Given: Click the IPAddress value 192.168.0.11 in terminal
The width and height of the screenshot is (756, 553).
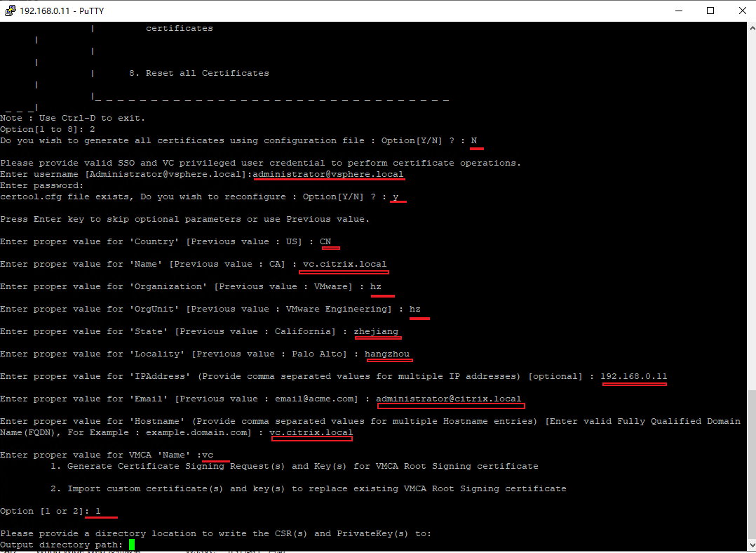Looking at the screenshot, I should (x=633, y=376).
